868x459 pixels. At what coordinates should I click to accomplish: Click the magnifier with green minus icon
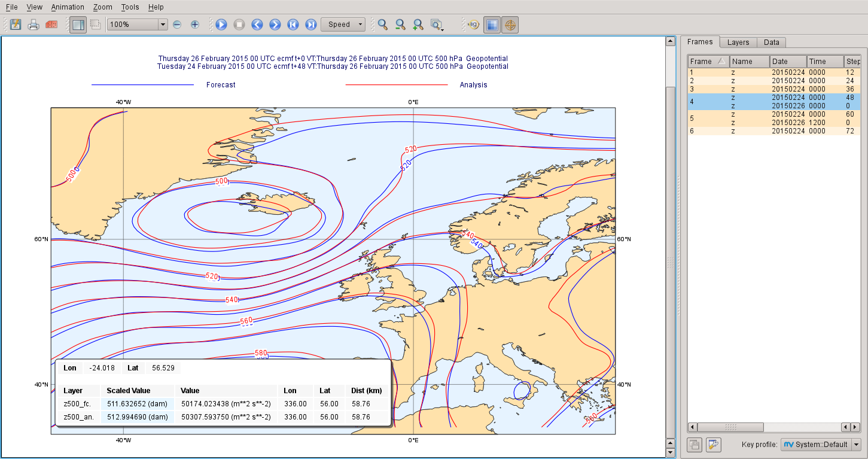[400, 25]
